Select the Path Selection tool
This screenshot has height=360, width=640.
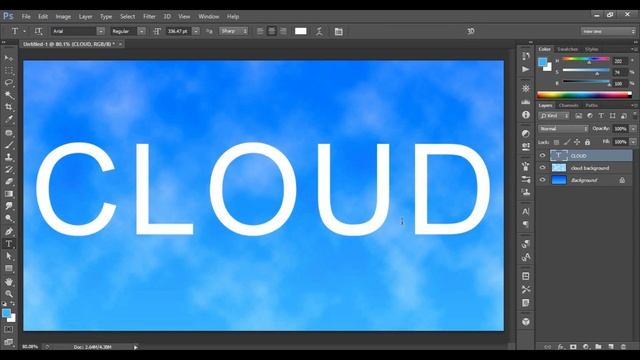9,256
